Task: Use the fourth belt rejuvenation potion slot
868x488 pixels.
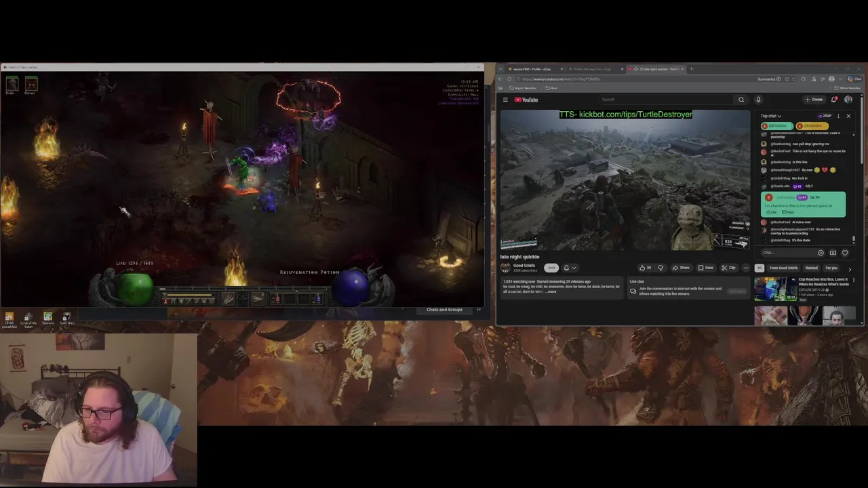Action: pos(317,298)
